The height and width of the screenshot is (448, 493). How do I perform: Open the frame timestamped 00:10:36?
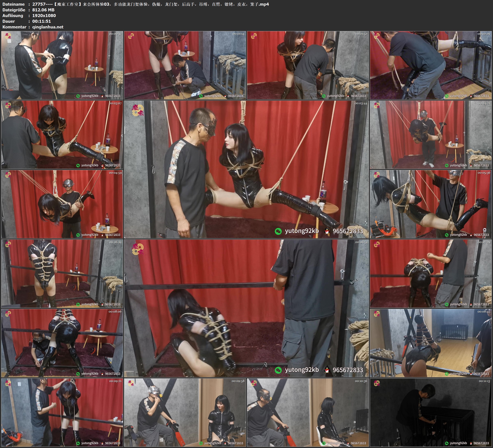(308, 412)
